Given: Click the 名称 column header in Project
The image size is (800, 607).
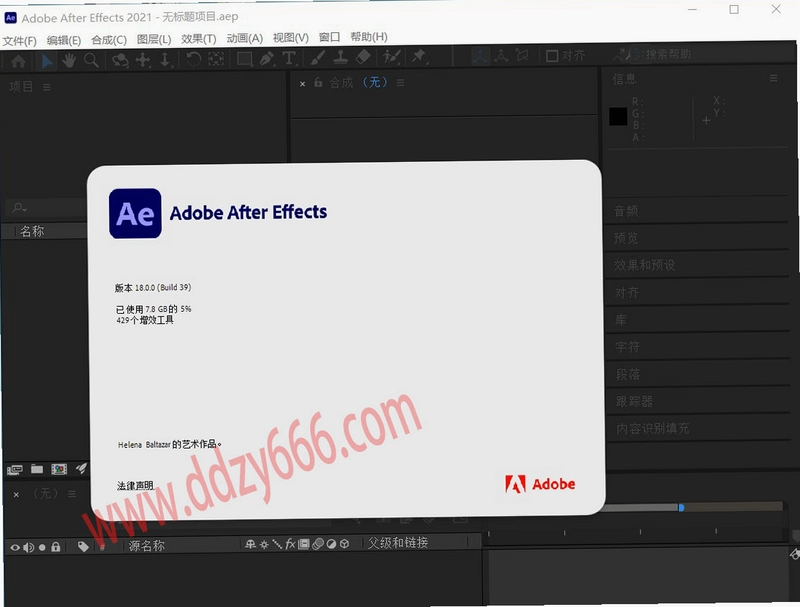Looking at the screenshot, I should 32,232.
